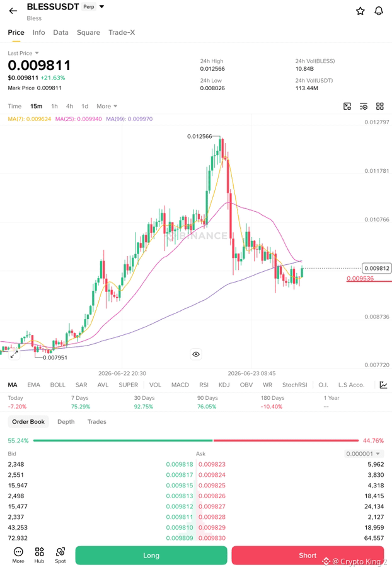This screenshot has width=392, height=572.
Task: Toggle the SUPER indicator
Action: coord(129,385)
